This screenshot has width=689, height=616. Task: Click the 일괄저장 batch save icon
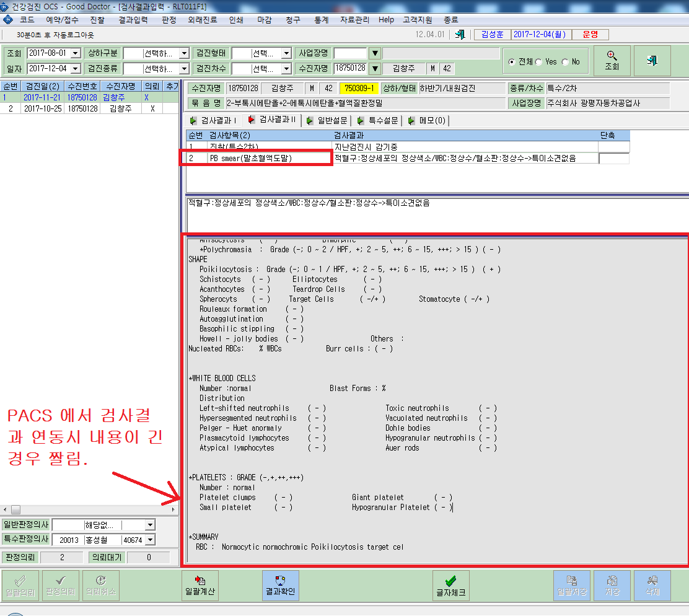pyautogui.click(x=572, y=586)
